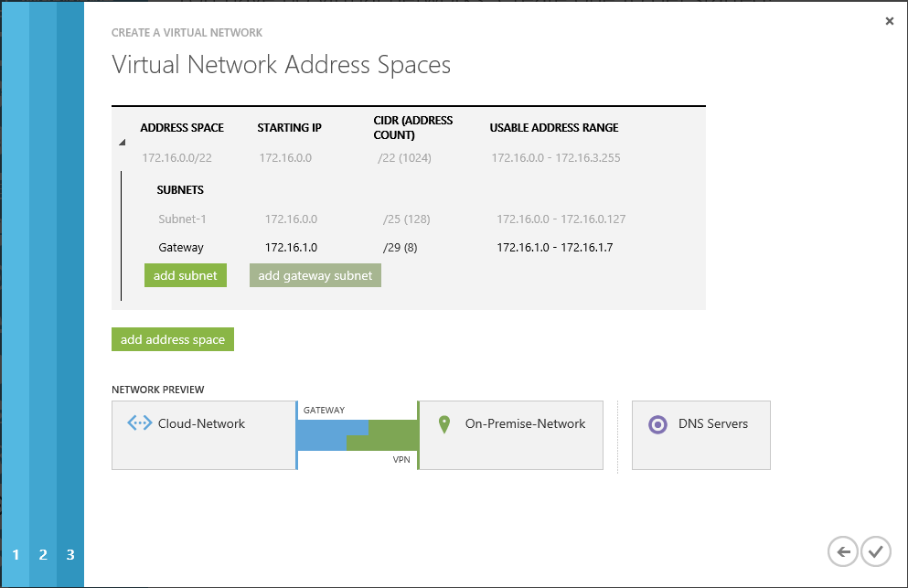
Task: Open the Gateway /29 (8) CIDR dropdown
Action: [x=401, y=247]
